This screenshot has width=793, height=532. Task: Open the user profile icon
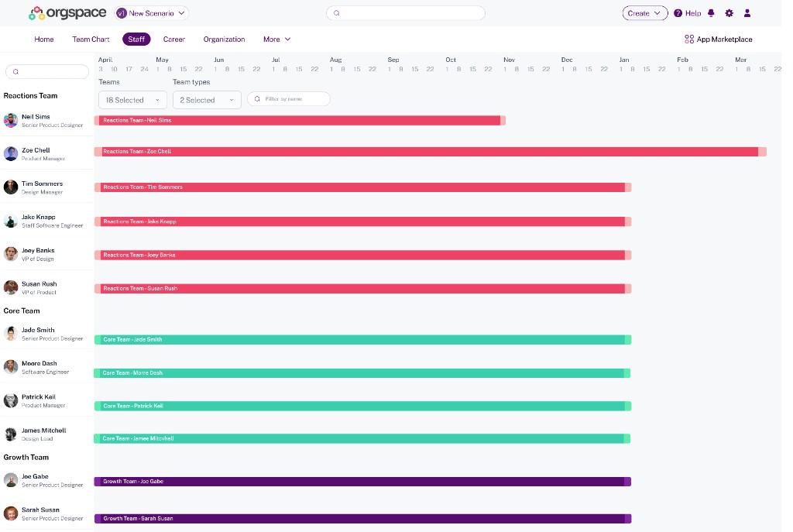pos(747,13)
